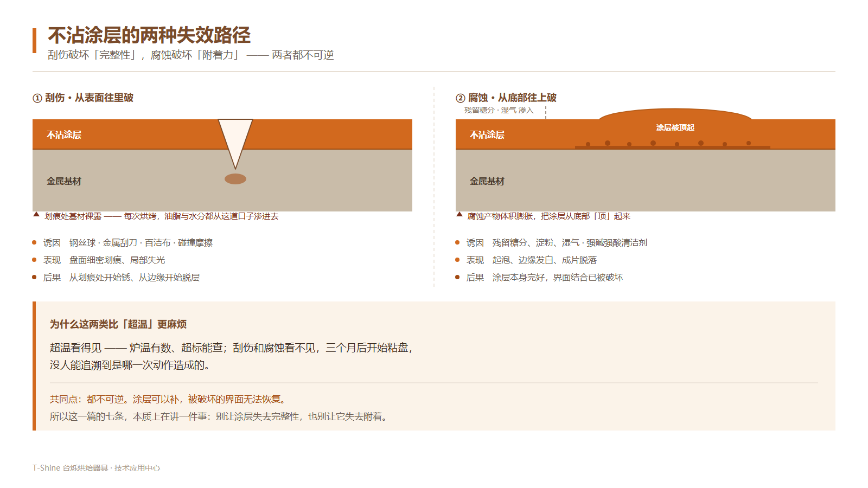Click the caption 划痕处基材裸露

[x=162, y=216]
